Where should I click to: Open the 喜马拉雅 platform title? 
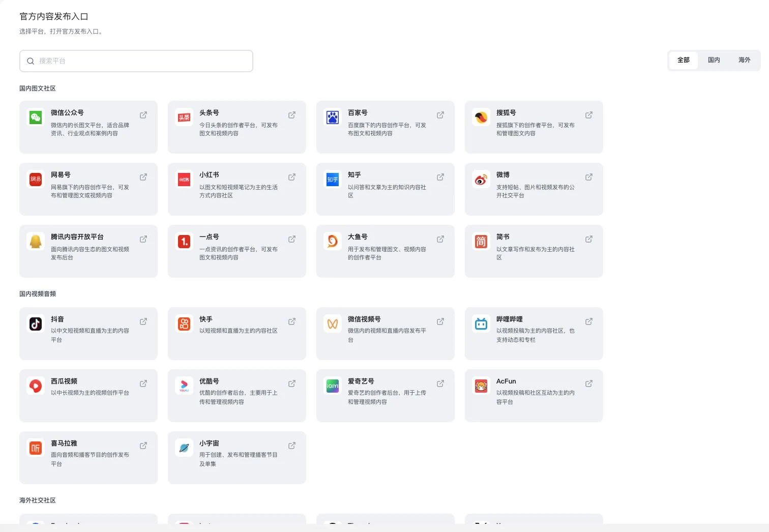pyautogui.click(x=64, y=444)
